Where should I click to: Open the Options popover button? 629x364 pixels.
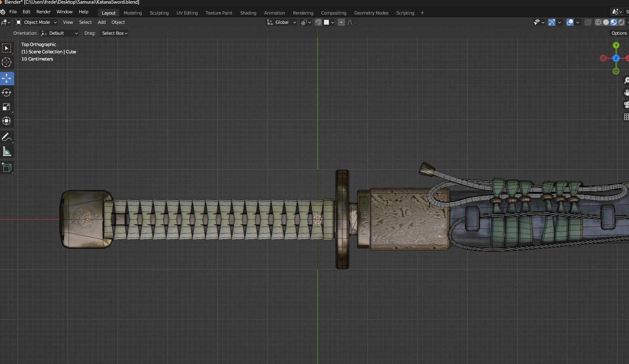tap(619, 33)
